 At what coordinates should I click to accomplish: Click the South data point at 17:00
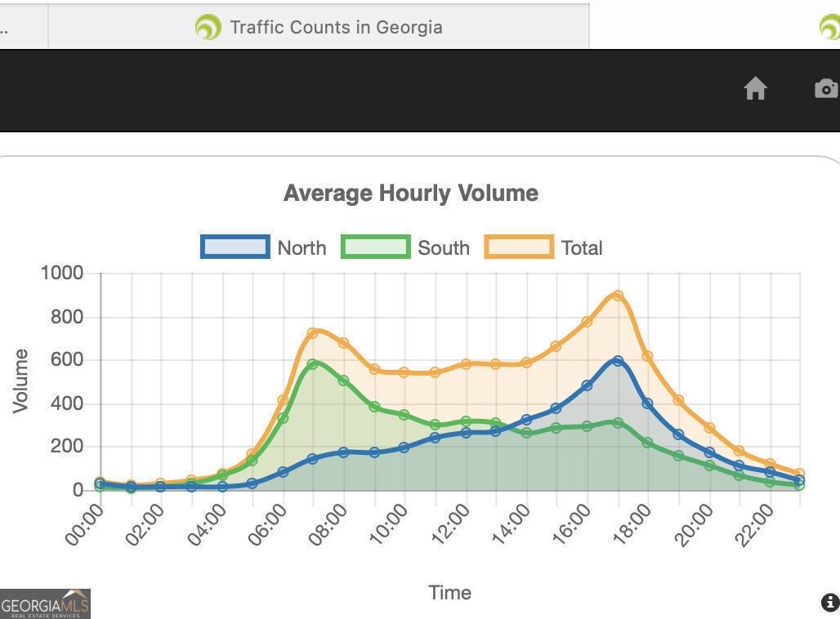[x=619, y=423]
